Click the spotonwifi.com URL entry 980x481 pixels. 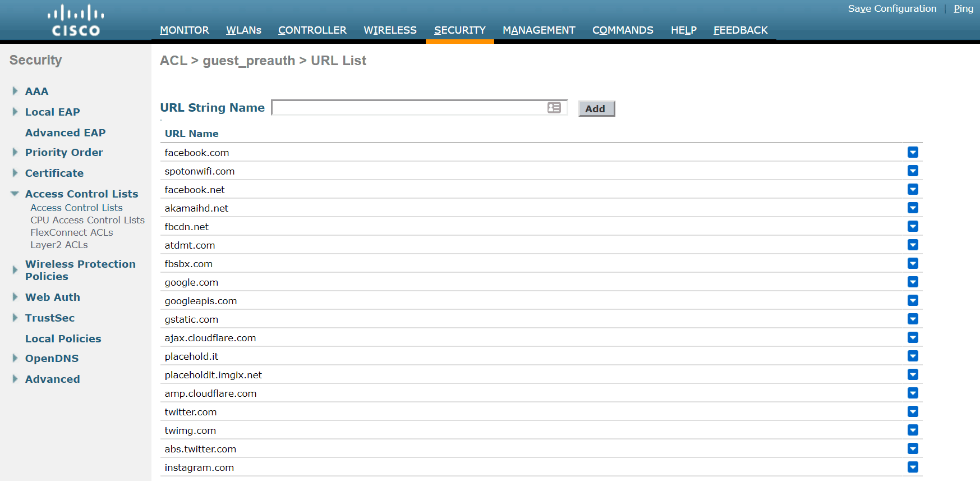pyautogui.click(x=200, y=171)
